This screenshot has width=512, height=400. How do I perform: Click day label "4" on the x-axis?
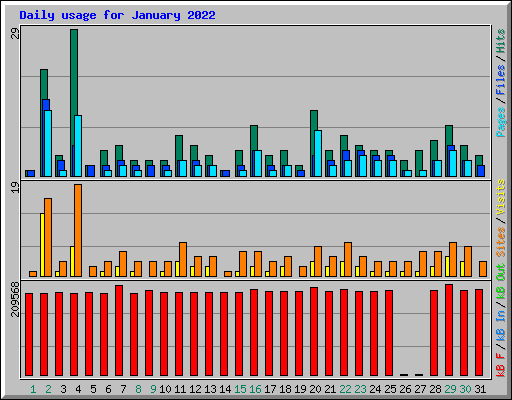[x=78, y=389]
